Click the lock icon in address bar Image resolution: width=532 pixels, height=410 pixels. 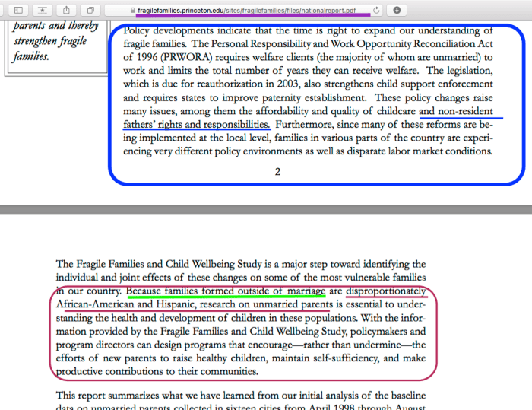[132, 10]
